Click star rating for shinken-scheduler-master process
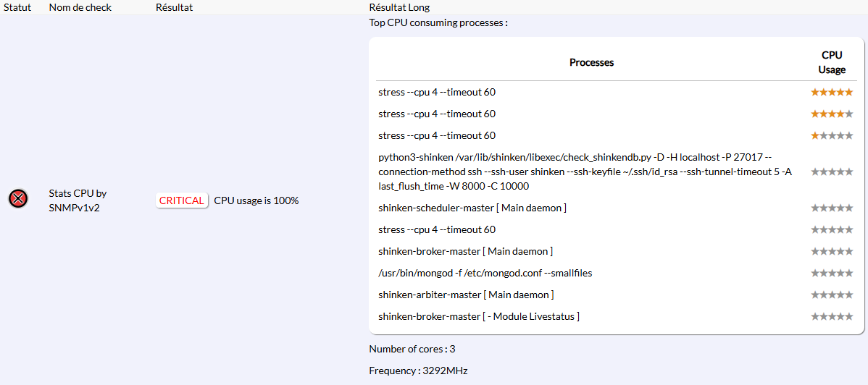This screenshot has height=385, width=868. pyautogui.click(x=831, y=208)
